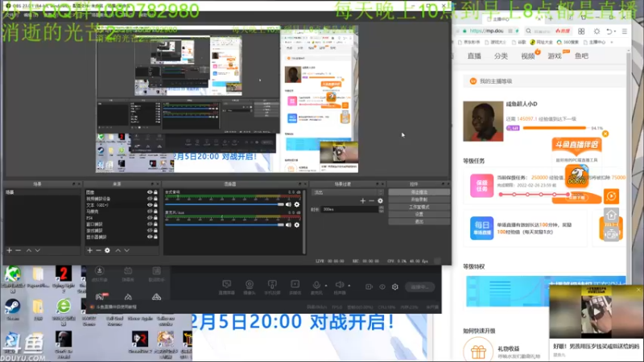Toggle visibility eye for 文本 (GDI+) source
The height and width of the screenshot is (362, 644).
tap(150, 205)
